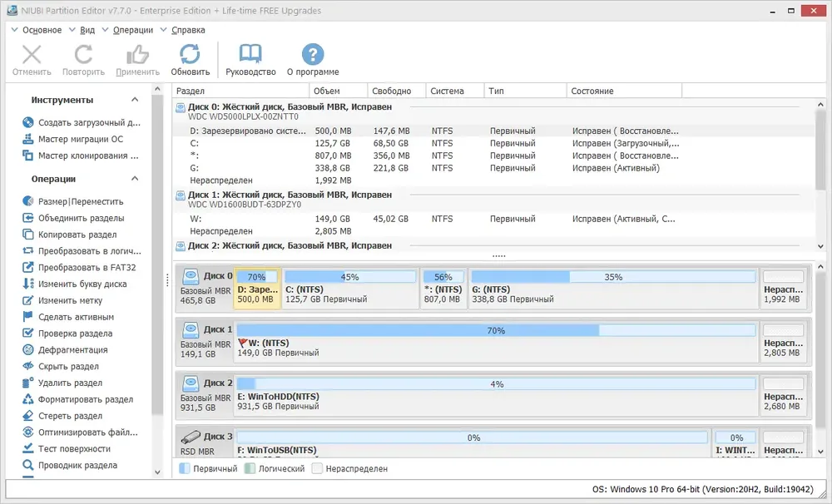The image size is (832, 504).
Task: Select the C: (NTFS) partition block
Action: pyautogui.click(x=350, y=288)
